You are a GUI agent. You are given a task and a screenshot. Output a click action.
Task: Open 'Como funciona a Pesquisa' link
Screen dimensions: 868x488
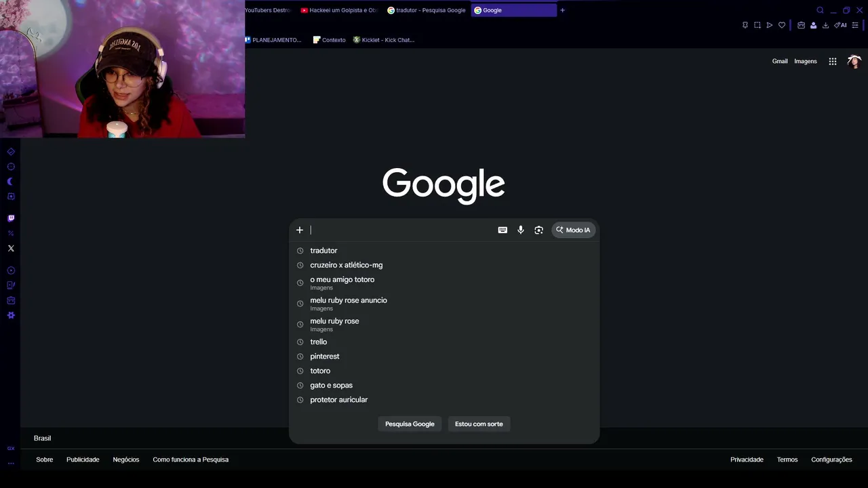click(x=191, y=460)
